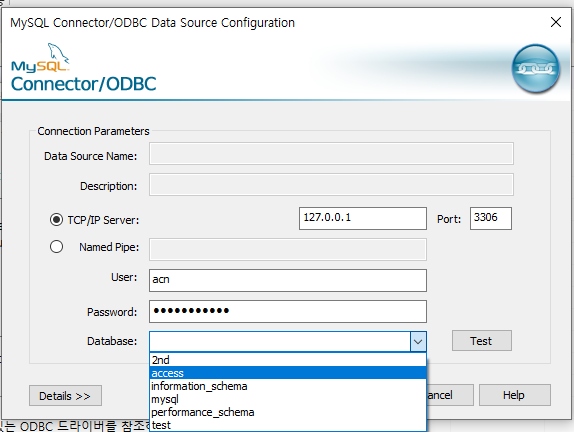This screenshot has width=574, height=432.
Task: Click the partially hidden Cancel button
Action: [450, 395]
